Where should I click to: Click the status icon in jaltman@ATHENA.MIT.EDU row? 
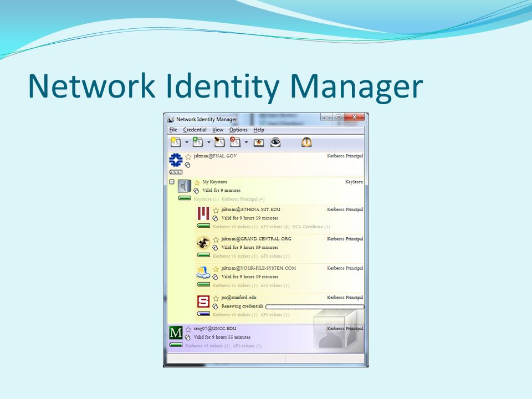coord(215,218)
